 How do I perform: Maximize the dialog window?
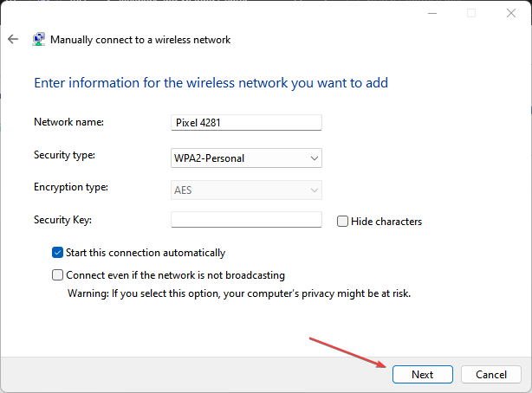[471, 13]
